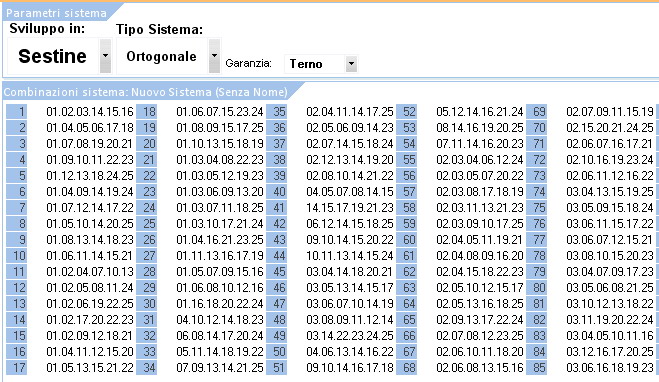
Task: Select combination 03.11.19.20.22.24
Action: 610,319
